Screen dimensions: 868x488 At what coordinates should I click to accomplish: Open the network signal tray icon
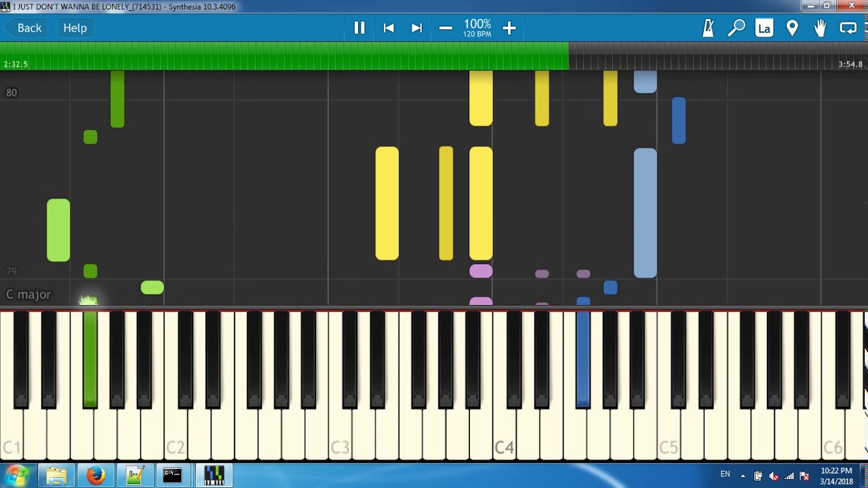(789, 476)
